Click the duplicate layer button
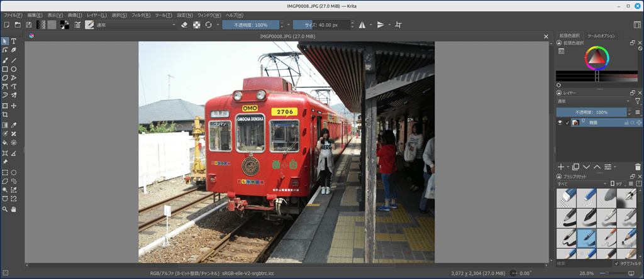 576,167
